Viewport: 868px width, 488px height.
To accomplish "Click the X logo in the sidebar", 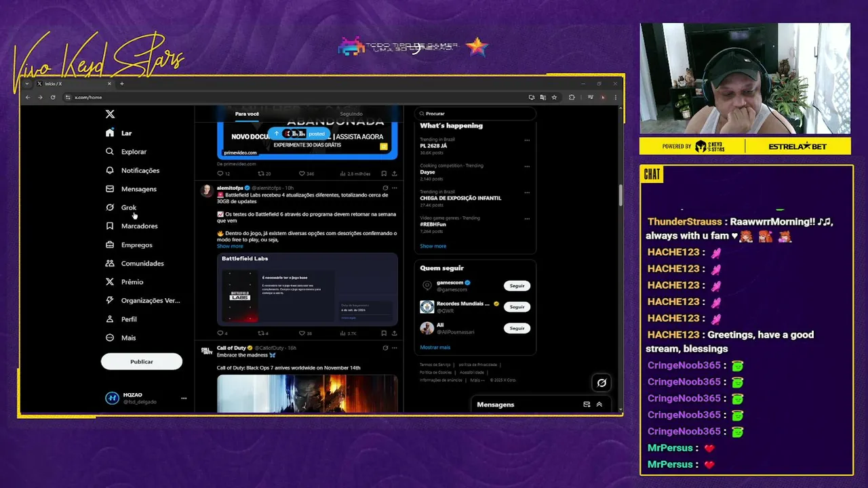I will pos(110,114).
